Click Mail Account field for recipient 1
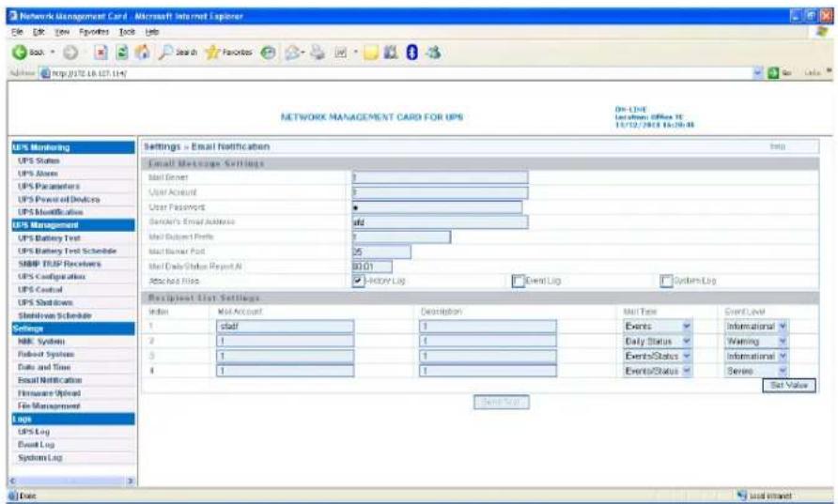The image size is (838, 504). (285, 327)
